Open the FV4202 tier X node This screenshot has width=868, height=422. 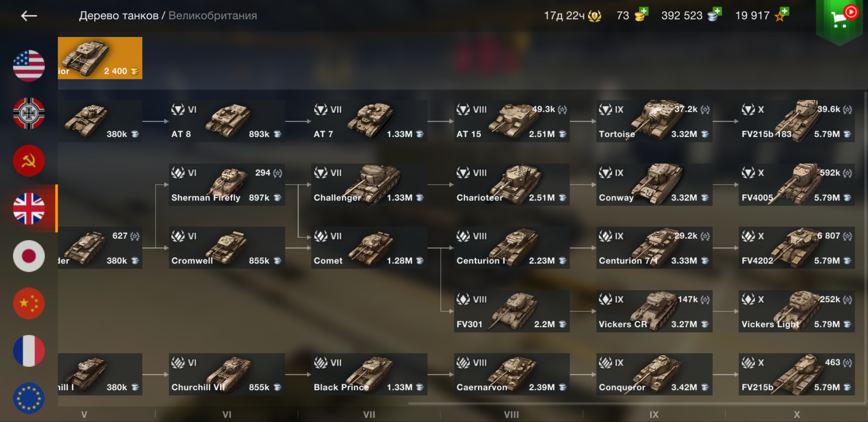[x=796, y=248]
